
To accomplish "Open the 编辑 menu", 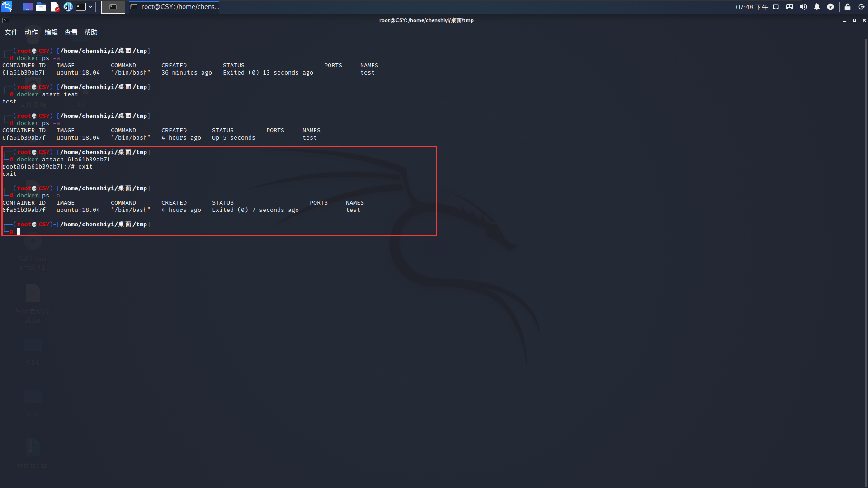I will coord(51,32).
